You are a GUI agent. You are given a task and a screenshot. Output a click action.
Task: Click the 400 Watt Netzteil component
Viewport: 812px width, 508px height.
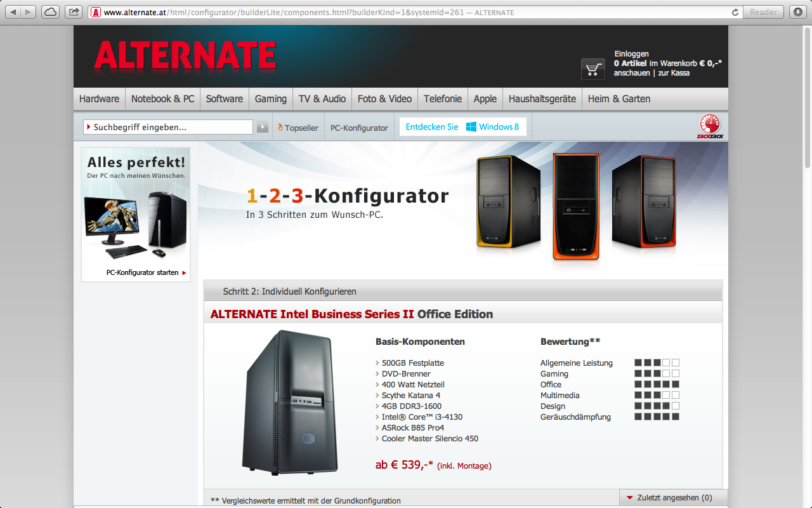413,385
